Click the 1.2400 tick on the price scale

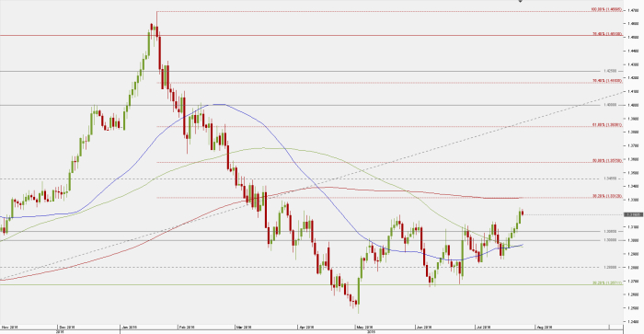click(633, 321)
